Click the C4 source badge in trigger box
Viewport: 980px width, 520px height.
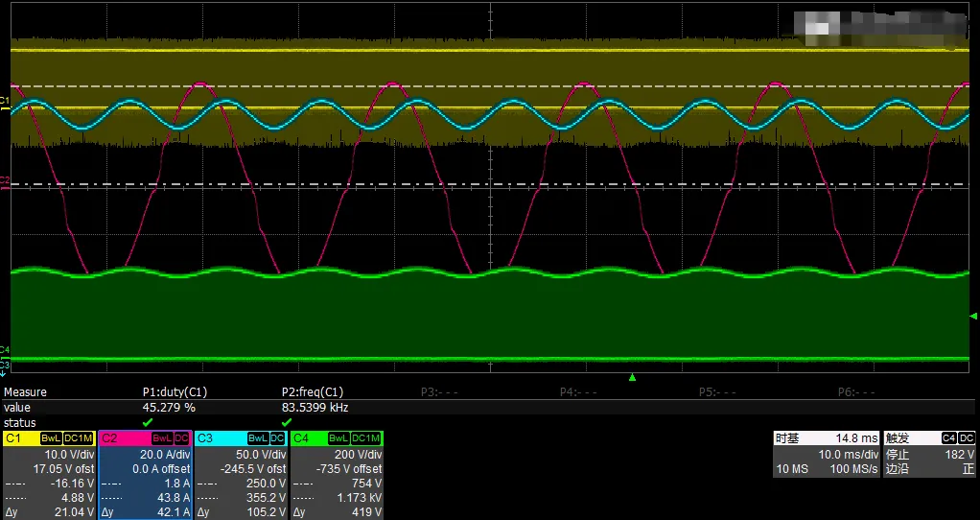948,437
